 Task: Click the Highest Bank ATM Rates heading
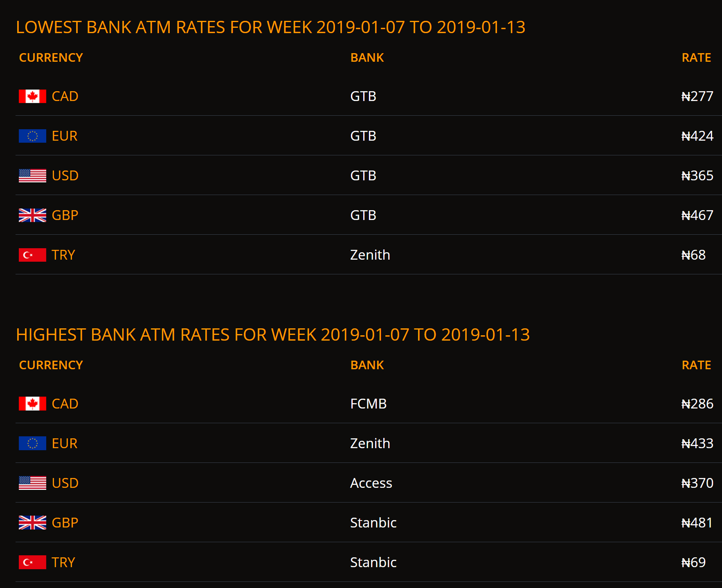point(273,335)
